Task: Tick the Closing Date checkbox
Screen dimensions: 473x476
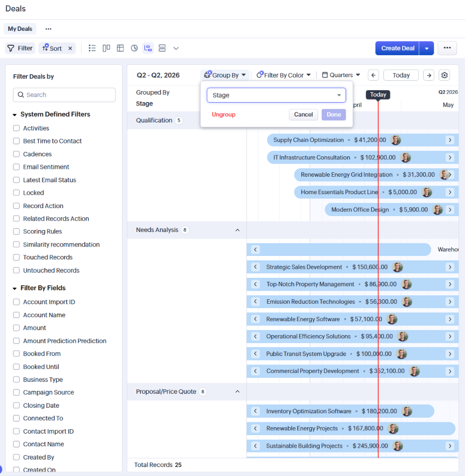Action: point(16,406)
